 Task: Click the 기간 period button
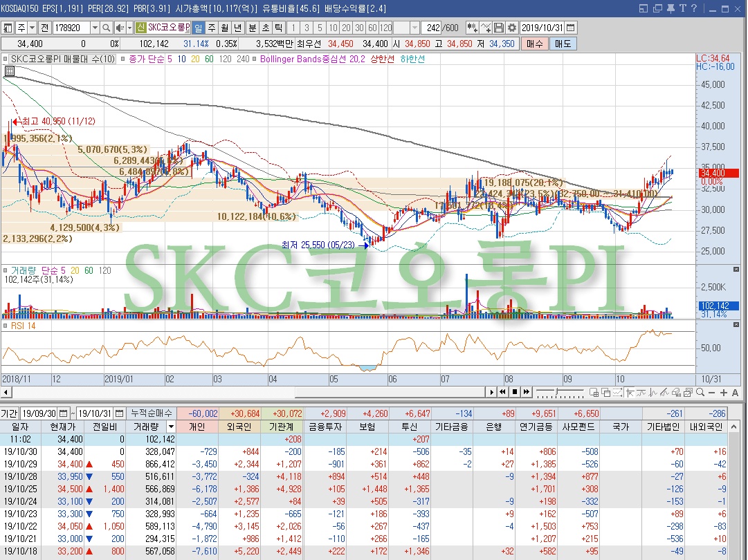click(x=9, y=413)
